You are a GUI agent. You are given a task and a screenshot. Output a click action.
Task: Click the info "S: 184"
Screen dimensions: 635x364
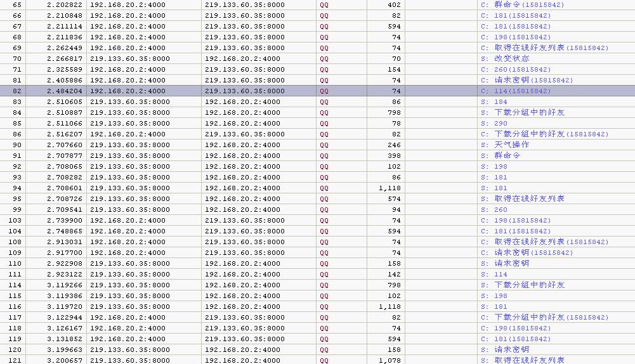494,101
